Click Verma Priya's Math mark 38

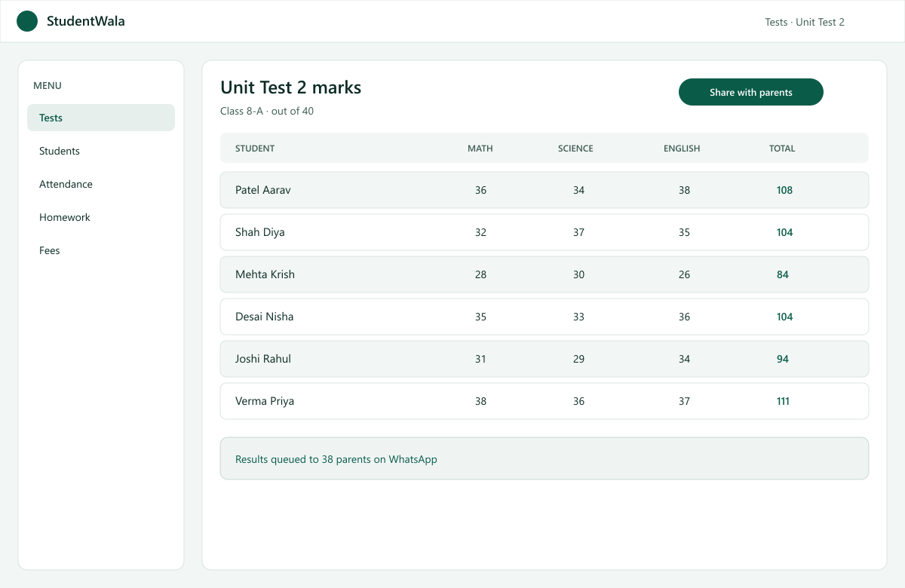[481, 401]
